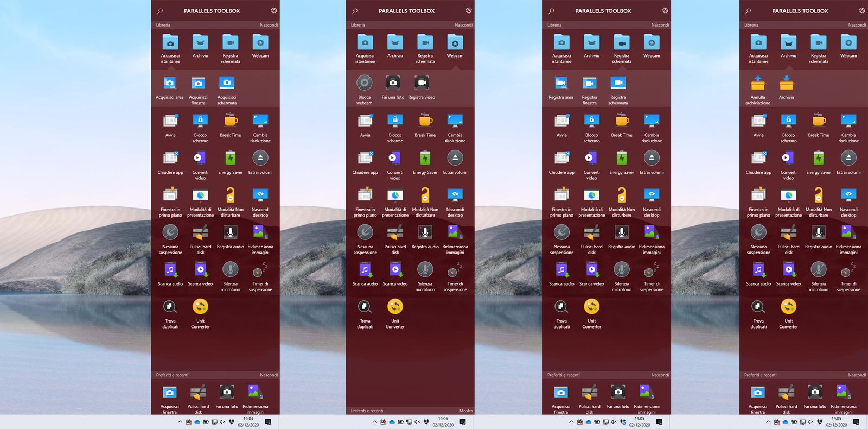
Task: Open Blocco schermo in the Blocca webcam panel
Action: pos(395,128)
